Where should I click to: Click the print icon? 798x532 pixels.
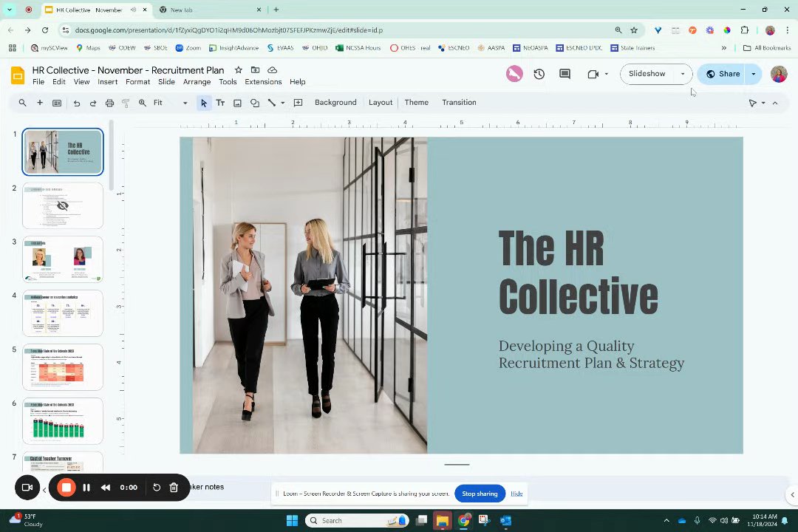109,103
